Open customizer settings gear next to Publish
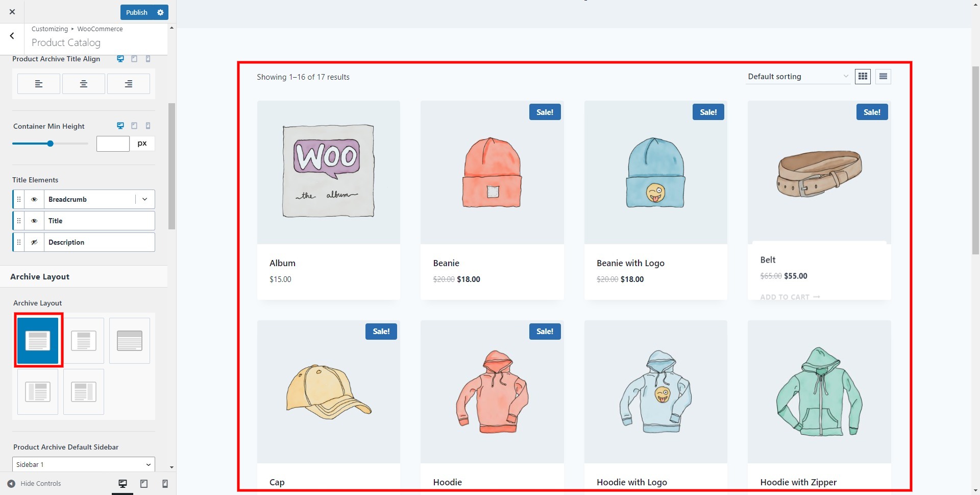 tap(160, 12)
